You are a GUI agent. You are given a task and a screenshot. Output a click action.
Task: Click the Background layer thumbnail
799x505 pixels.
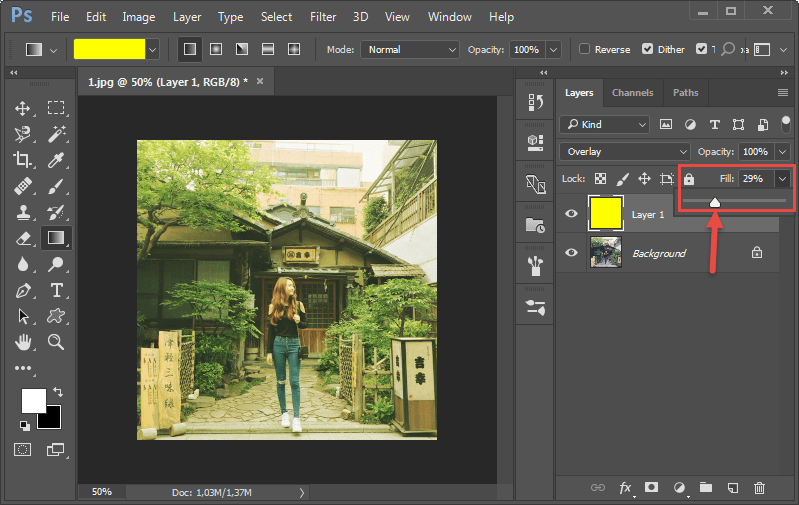[x=605, y=253]
